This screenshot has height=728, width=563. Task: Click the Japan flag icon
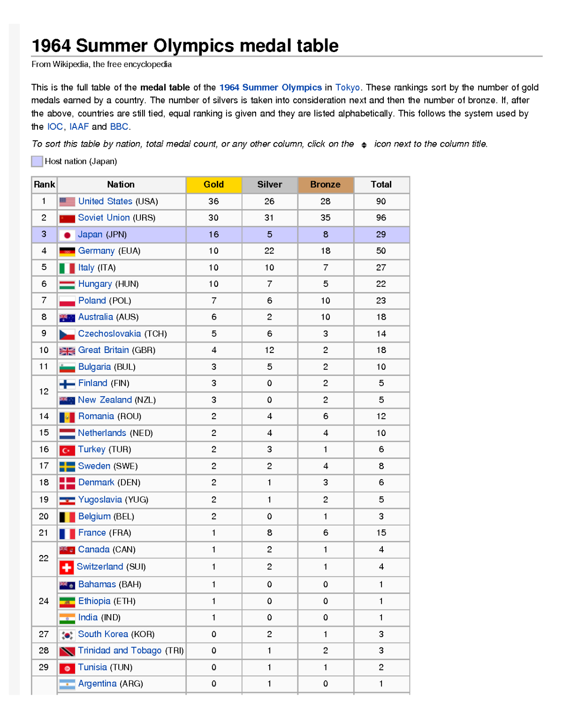tap(67, 235)
